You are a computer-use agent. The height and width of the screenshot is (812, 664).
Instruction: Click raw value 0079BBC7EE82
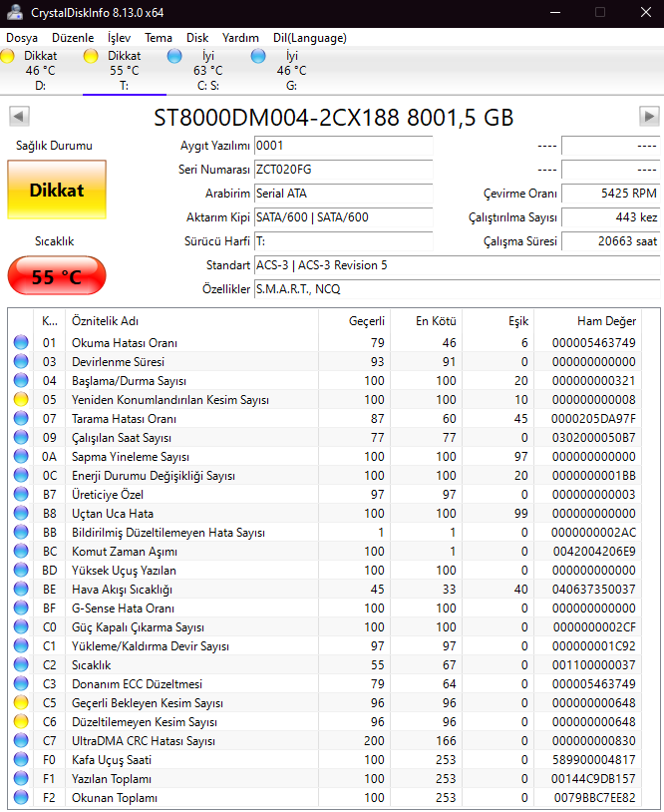(594, 797)
